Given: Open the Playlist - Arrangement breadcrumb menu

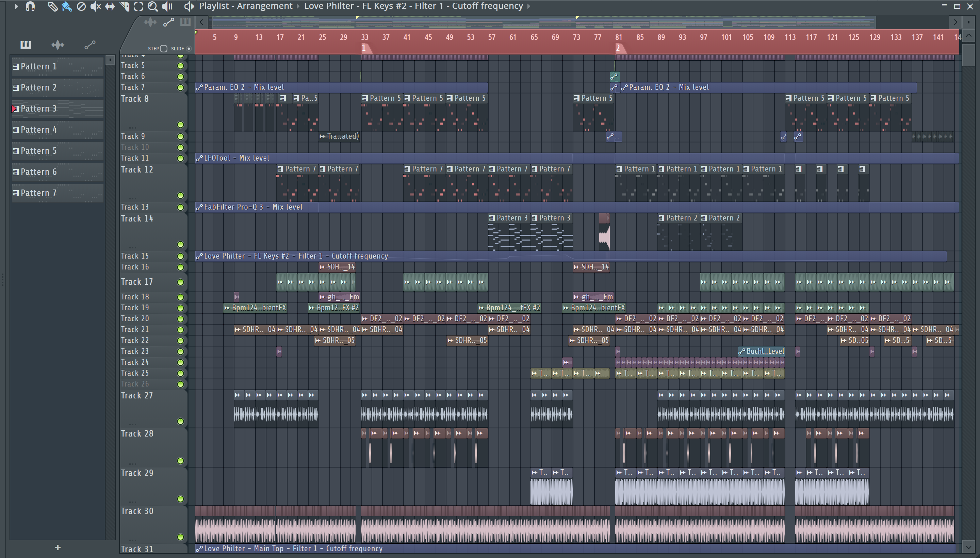Looking at the screenshot, I should [x=246, y=6].
